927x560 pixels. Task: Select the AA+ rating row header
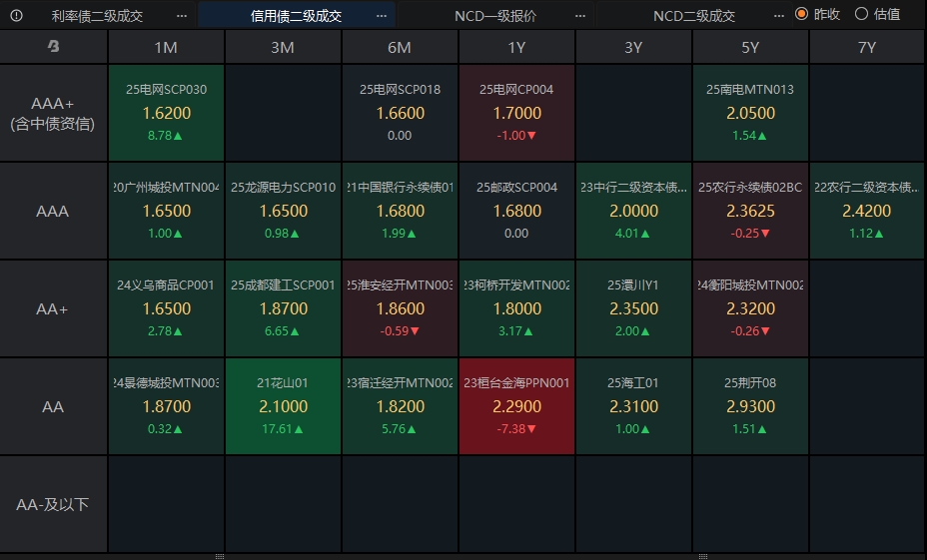click(x=53, y=308)
